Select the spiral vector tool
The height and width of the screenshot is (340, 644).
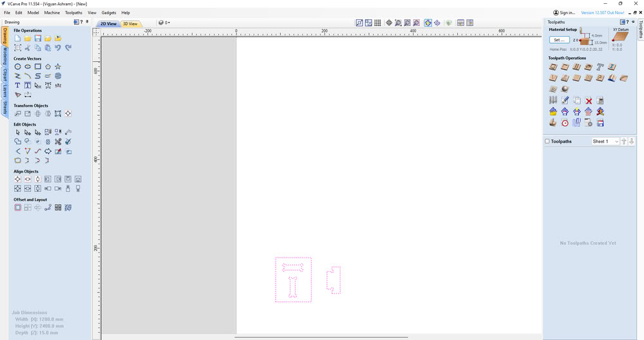click(x=58, y=76)
